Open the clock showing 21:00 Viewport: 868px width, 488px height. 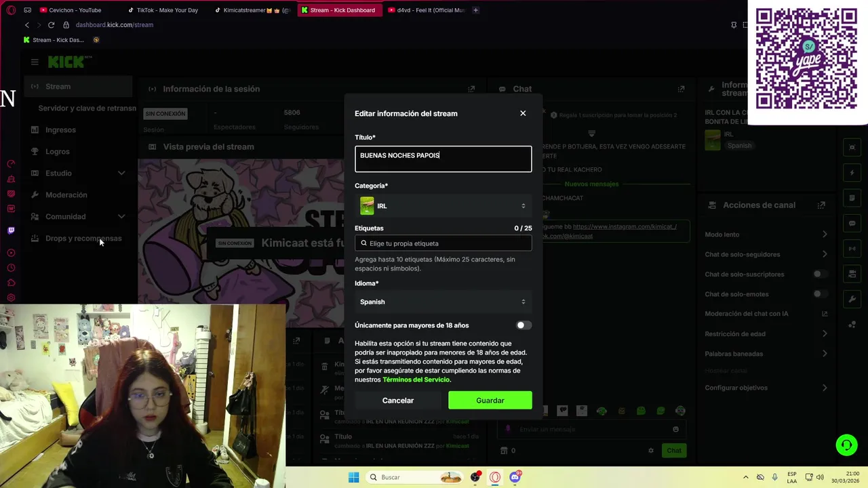846,477
